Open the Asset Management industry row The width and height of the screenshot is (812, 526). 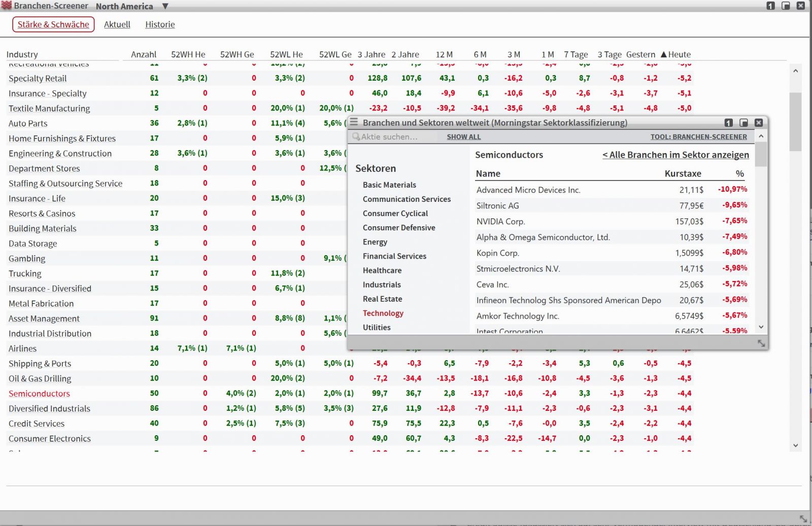(x=44, y=319)
